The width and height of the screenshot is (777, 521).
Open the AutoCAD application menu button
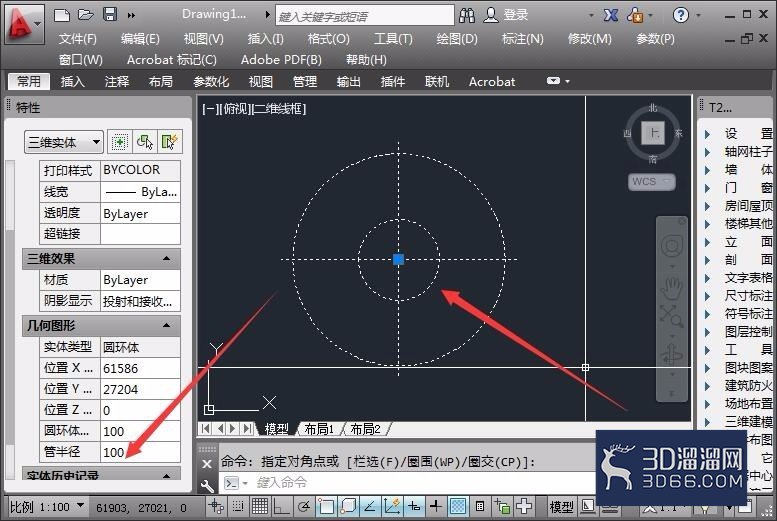24,23
